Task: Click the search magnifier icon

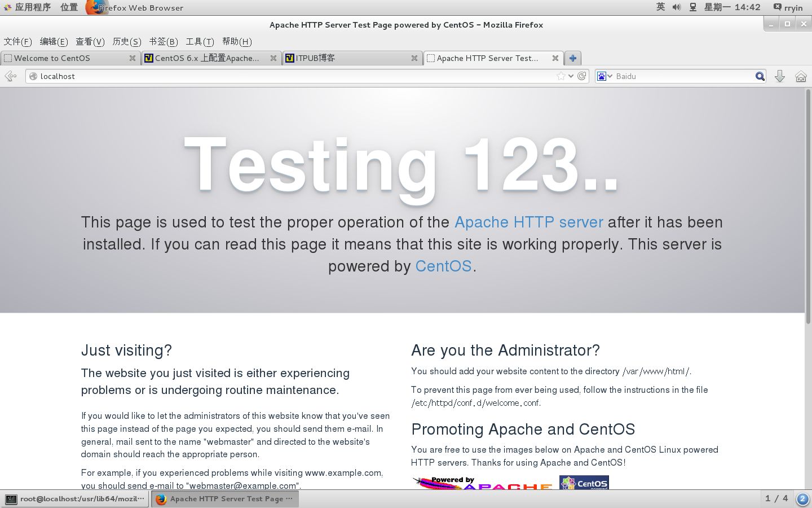Action: point(760,76)
